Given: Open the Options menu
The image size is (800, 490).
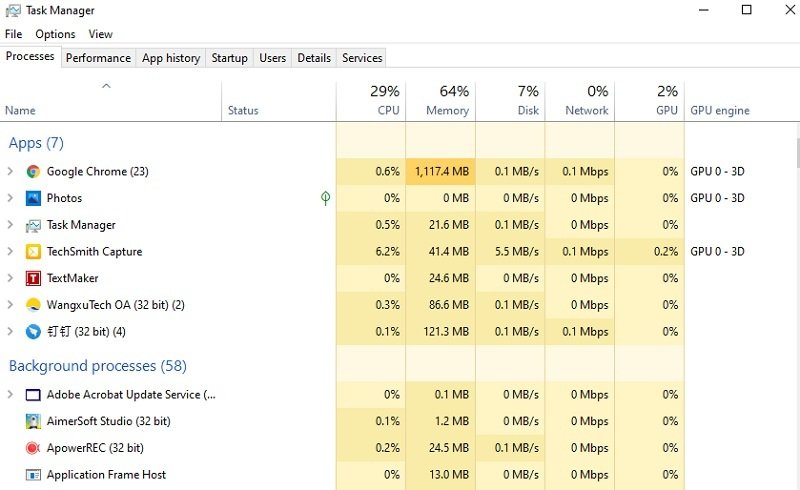Looking at the screenshot, I should click(x=55, y=34).
